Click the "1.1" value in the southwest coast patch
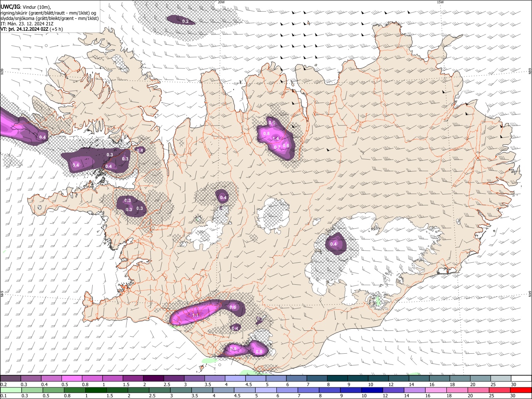This screenshot has height=399, width=532. click(x=196, y=315)
